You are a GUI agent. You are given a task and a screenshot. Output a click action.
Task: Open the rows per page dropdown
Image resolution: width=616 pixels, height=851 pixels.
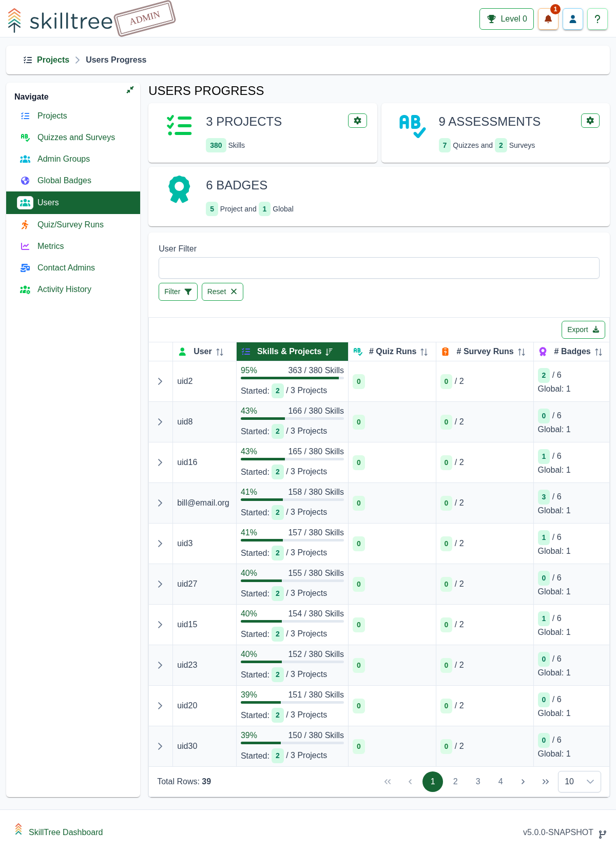point(580,782)
